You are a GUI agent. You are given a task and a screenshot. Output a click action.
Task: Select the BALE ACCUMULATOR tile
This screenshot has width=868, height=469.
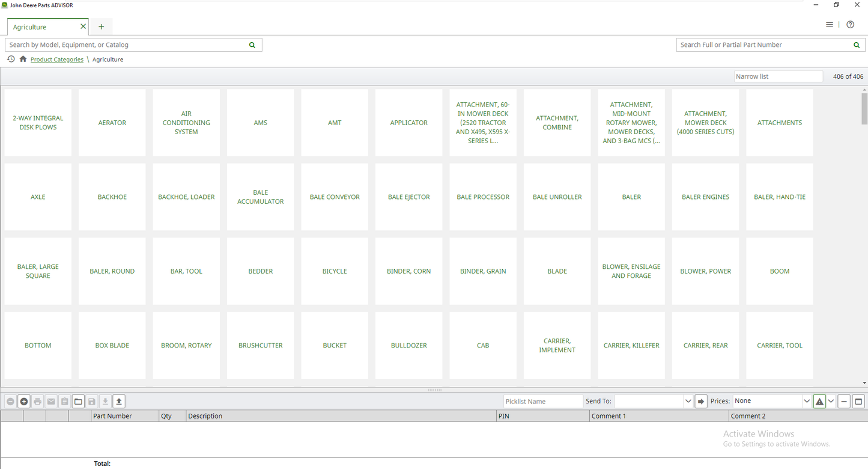(261, 197)
